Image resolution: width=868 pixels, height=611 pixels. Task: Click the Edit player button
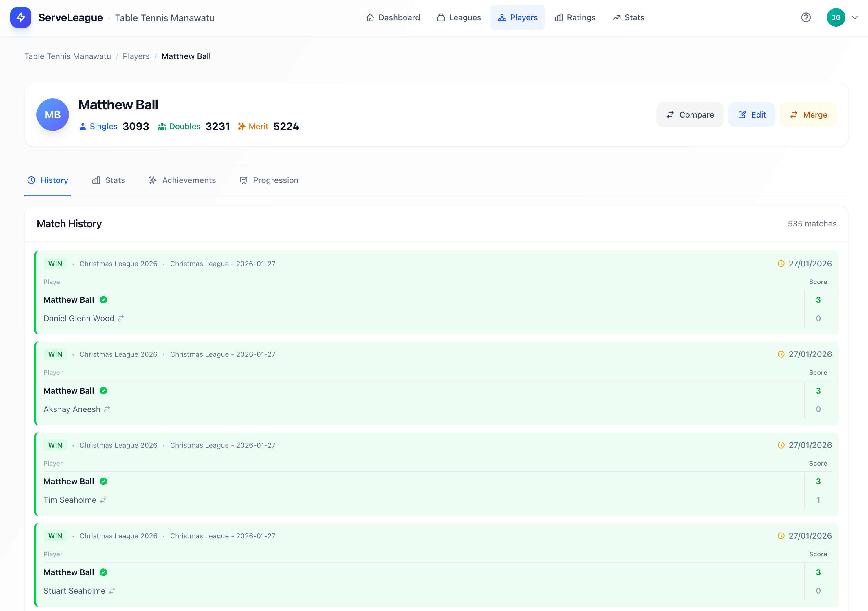click(x=752, y=115)
